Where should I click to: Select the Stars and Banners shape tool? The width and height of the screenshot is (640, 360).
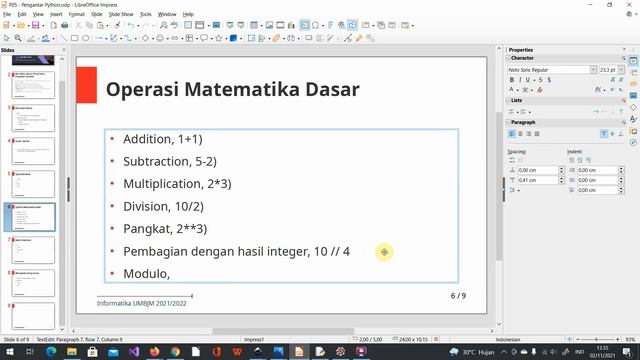coord(219,38)
